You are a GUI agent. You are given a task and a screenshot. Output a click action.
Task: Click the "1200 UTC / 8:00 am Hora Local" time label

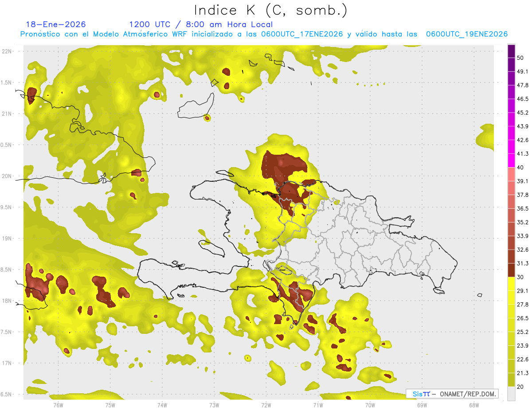pos(201,24)
